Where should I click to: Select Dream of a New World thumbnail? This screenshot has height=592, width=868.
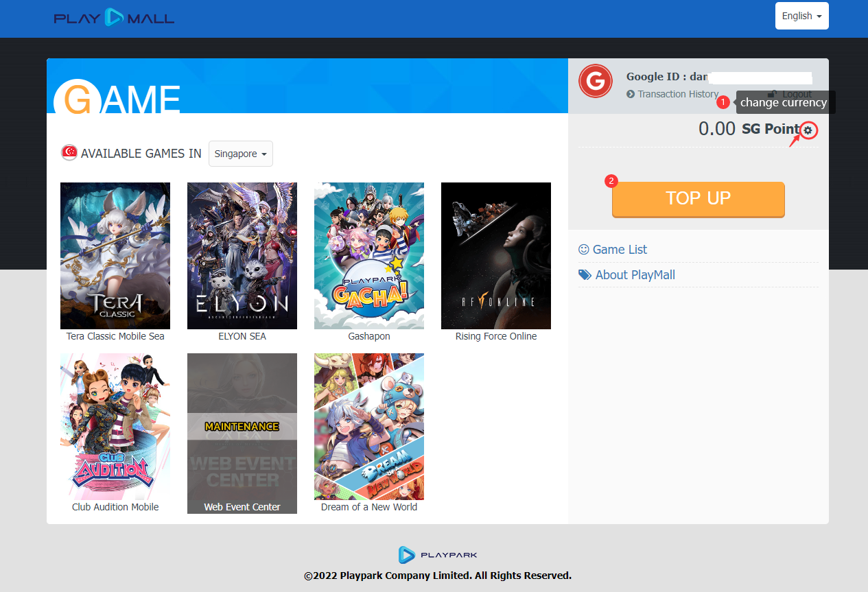369,427
